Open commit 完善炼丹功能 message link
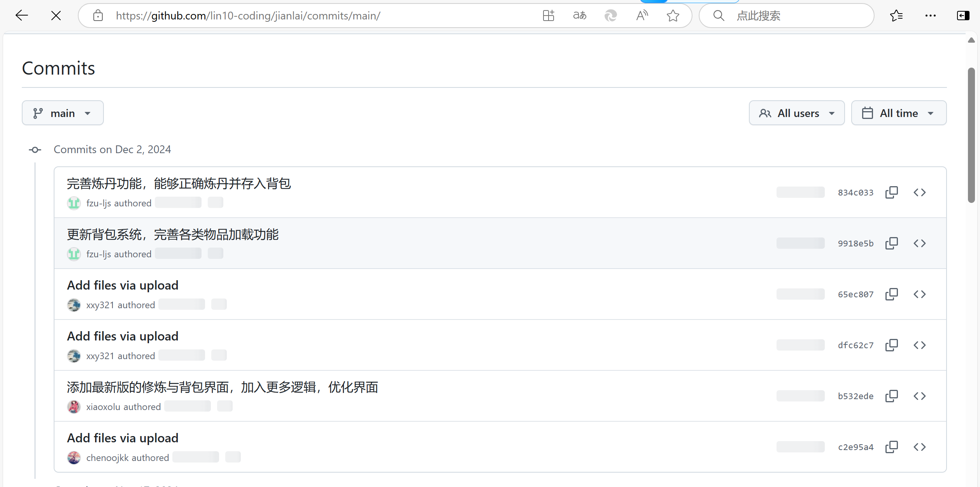980x487 pixels. tap(179, 183)
